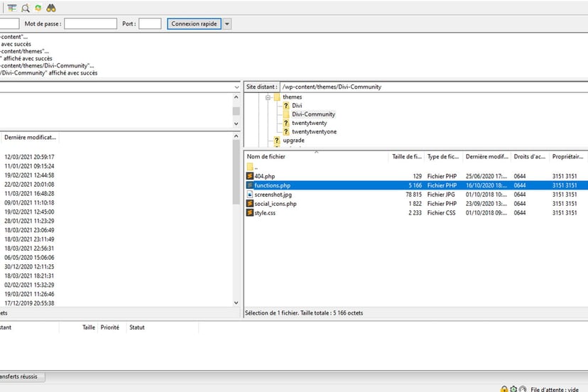Click the Mot de passe input field
The image size is (588, 392).
pos(90,23)
